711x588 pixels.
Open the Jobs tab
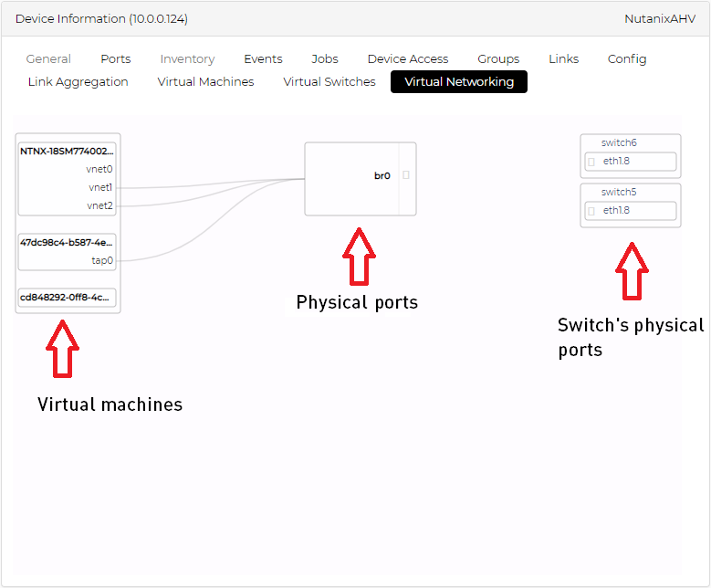[x=325, y=58]
